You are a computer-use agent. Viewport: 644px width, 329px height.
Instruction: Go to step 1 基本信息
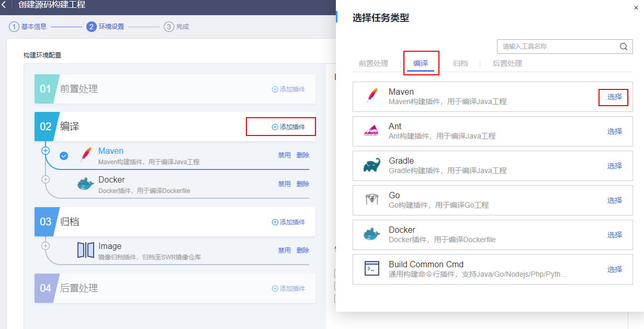[x=28, y=27]
